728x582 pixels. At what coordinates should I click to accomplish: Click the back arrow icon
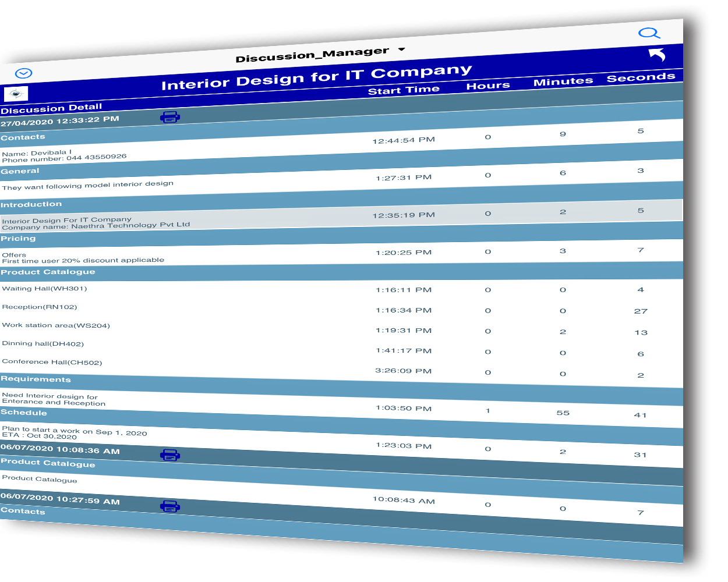(x=658, y=55)
